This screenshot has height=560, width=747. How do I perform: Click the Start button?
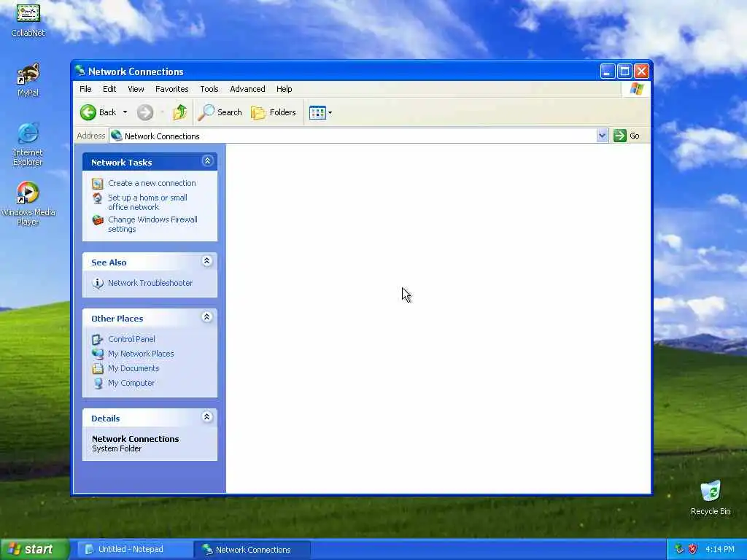coord(35,549)
